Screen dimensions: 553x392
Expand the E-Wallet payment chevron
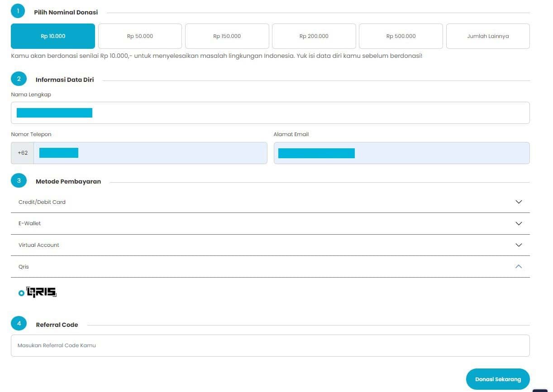[x=519, y=223]
